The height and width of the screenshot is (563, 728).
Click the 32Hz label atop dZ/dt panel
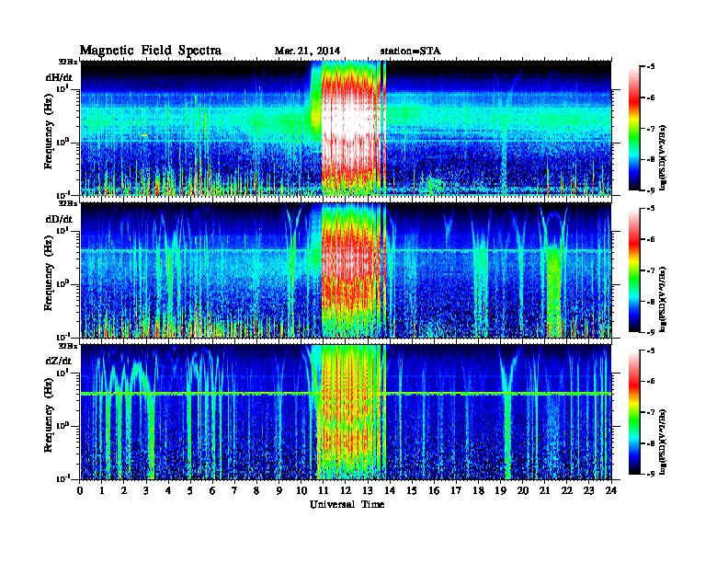pos(68,346)
